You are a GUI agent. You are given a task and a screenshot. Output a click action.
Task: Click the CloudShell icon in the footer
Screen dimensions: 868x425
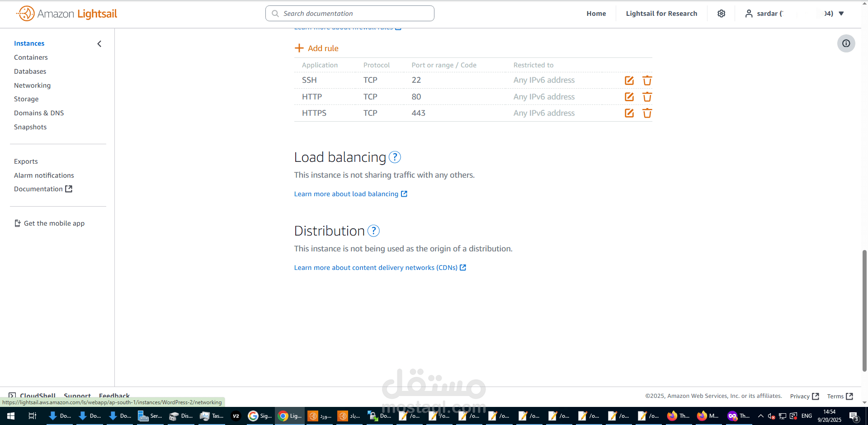click(x=12, y=396)
